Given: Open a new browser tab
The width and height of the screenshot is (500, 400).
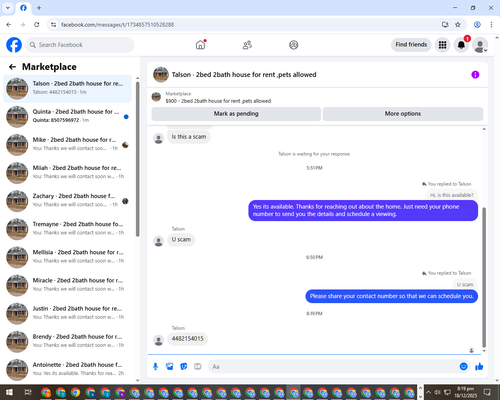Looking at the screenshot, I should pyautogui.click(x=39, y=8).
